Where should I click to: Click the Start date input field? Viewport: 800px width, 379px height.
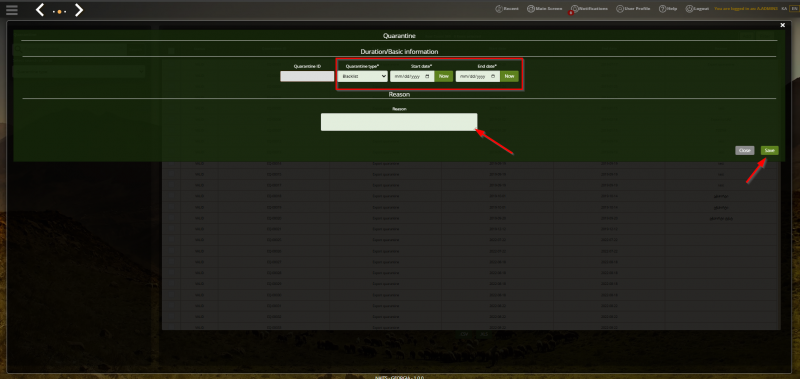[x=412, y=76]
